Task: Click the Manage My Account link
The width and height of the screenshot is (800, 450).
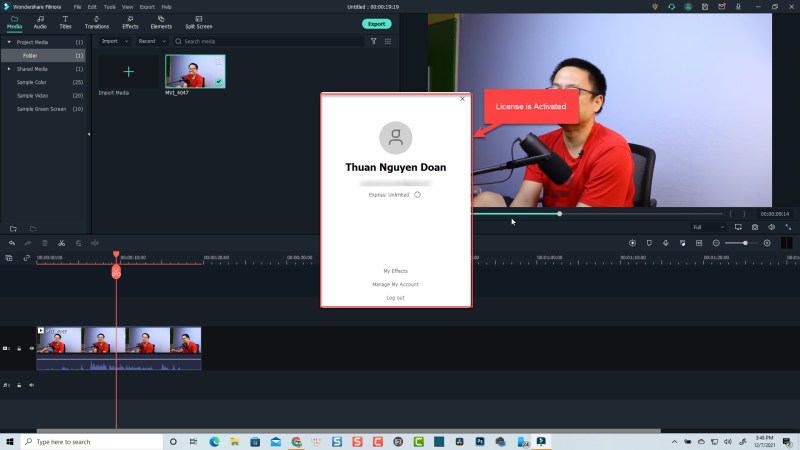Action: (x=395, y=284)
